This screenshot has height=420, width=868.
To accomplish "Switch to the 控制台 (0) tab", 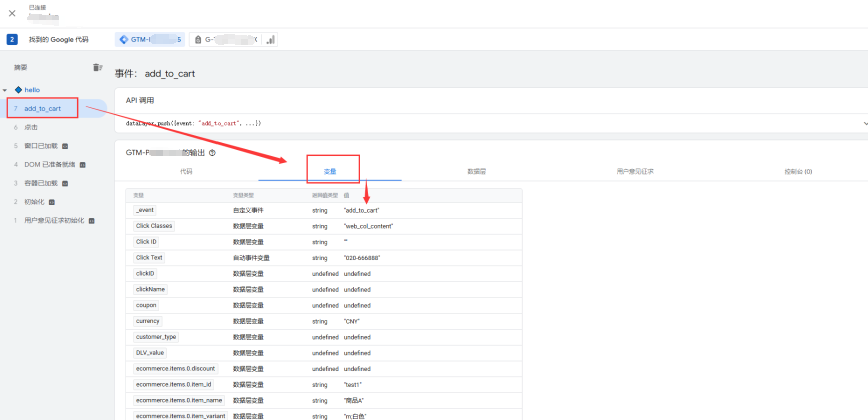I will point(798,172).
